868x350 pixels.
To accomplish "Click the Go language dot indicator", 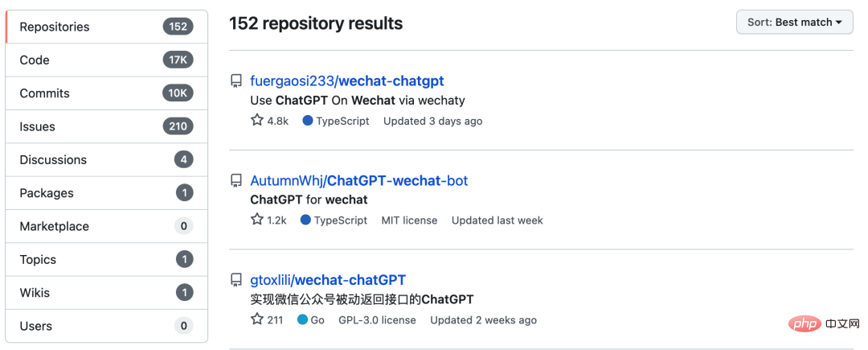I will pyautogui.click(x=302, y=319).
